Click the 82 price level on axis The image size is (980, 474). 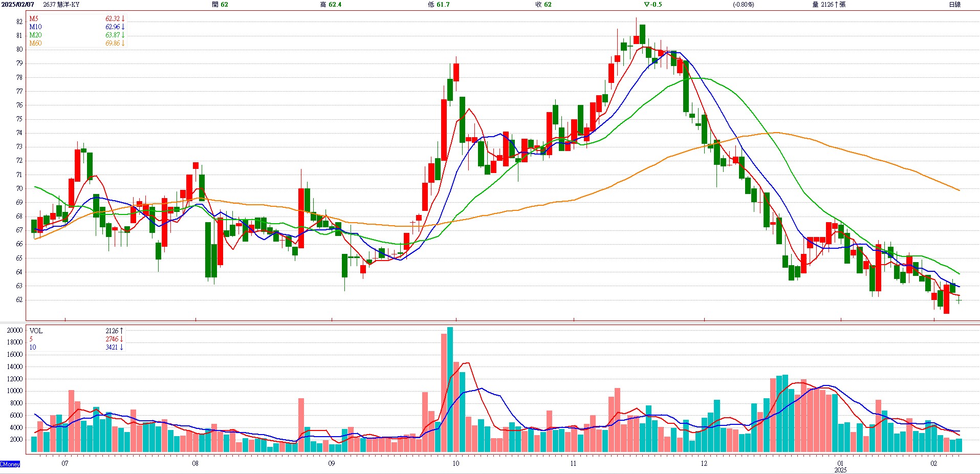pyautogui.click(x=19, y=22)
